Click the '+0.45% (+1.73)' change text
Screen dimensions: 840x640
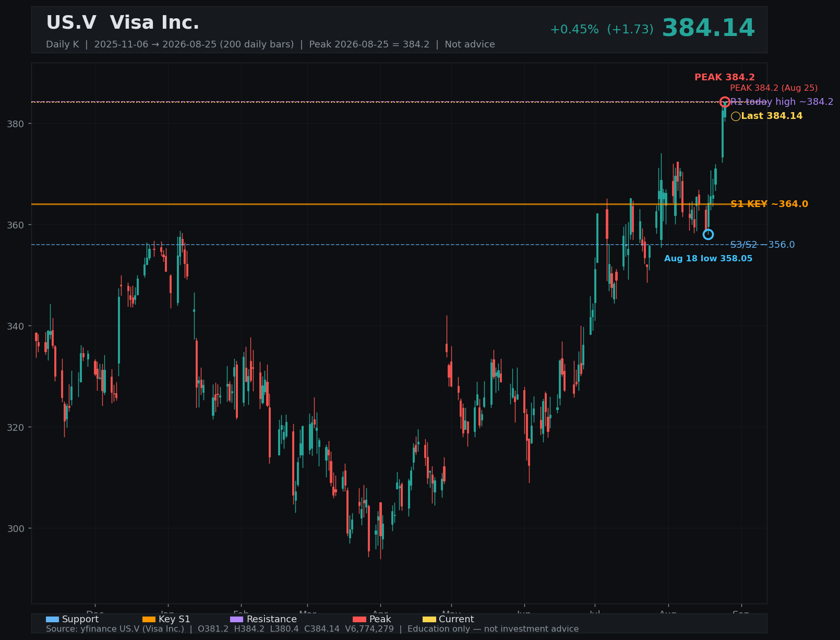click(x=602, y=30)
